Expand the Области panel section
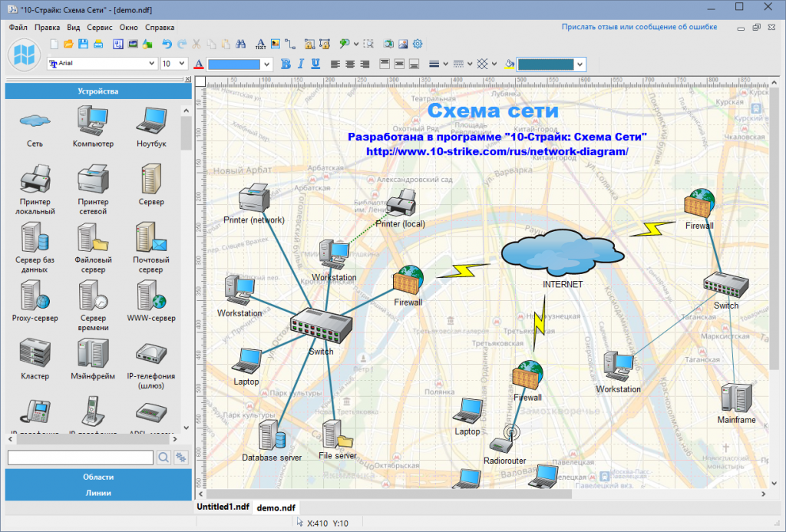The height and width of the screenshot is (532, 786). [98, 477]
